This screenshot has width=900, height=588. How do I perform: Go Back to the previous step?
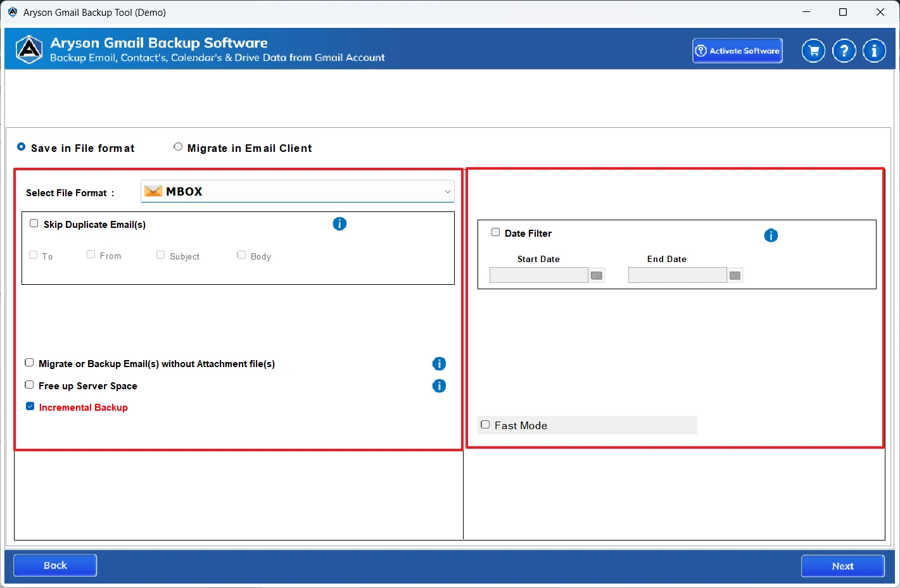pyautogui.click(x=55, y=565)
